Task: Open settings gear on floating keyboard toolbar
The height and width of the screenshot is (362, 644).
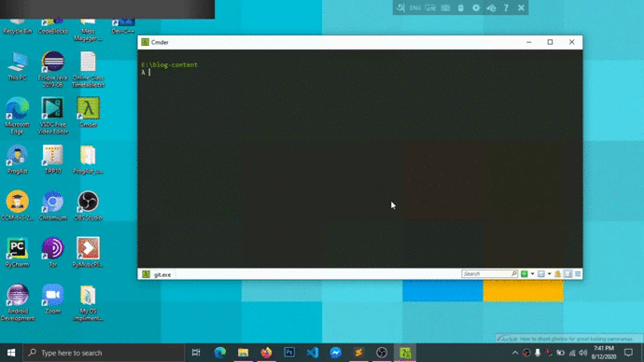Action: pyautogui.click(x=476, y=7)
